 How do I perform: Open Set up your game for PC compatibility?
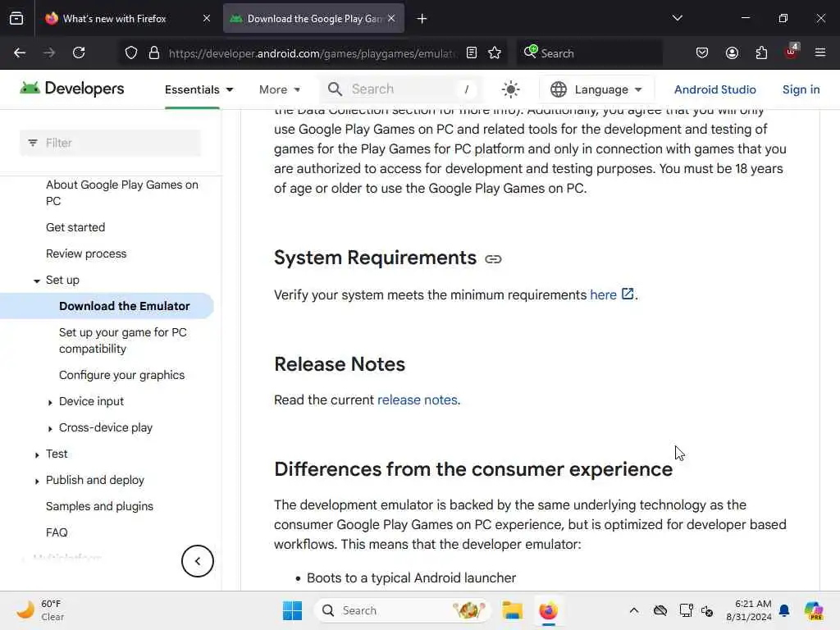123,340
